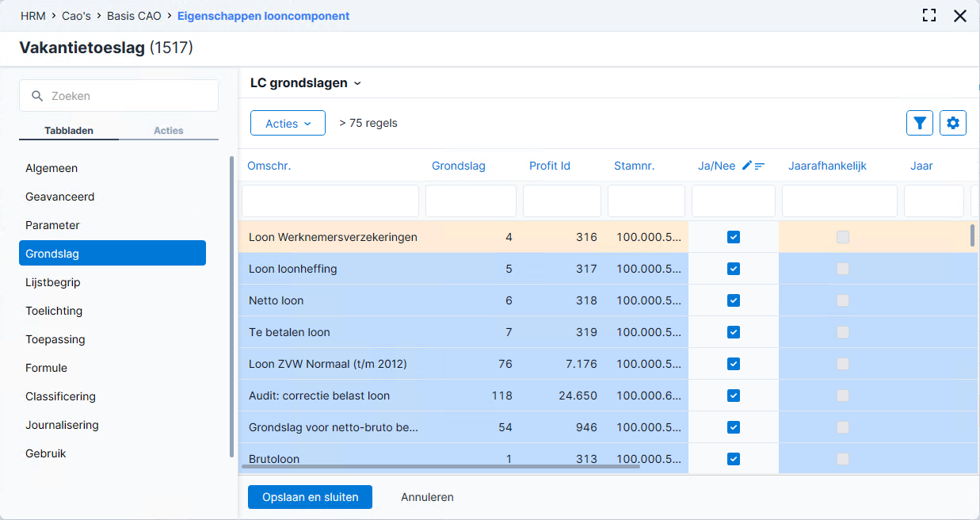Click the magnifier icon in Zoeken box
The height and width of the screenshot is (520, 980).
tap(36, 96)
